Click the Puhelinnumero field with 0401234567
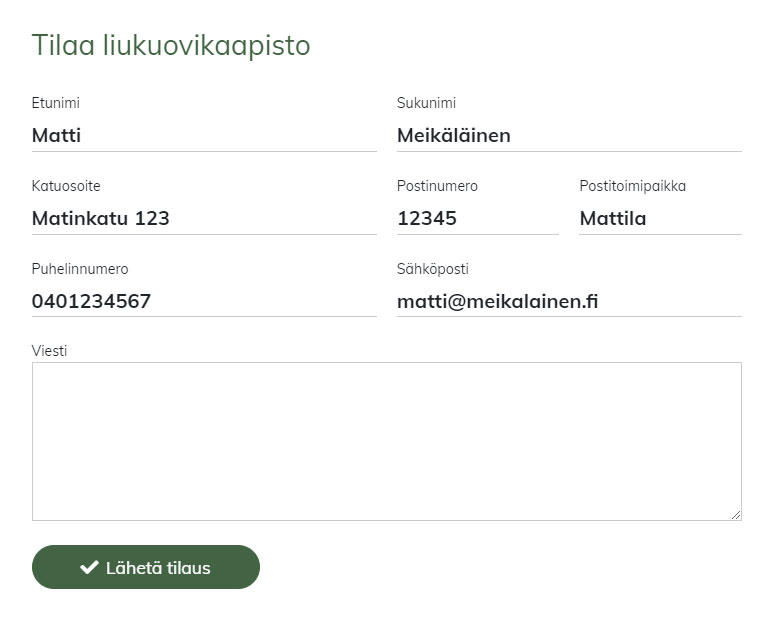The height and width of the screenshot is (618, 762). pyautogui.click(x=204, y=301)
